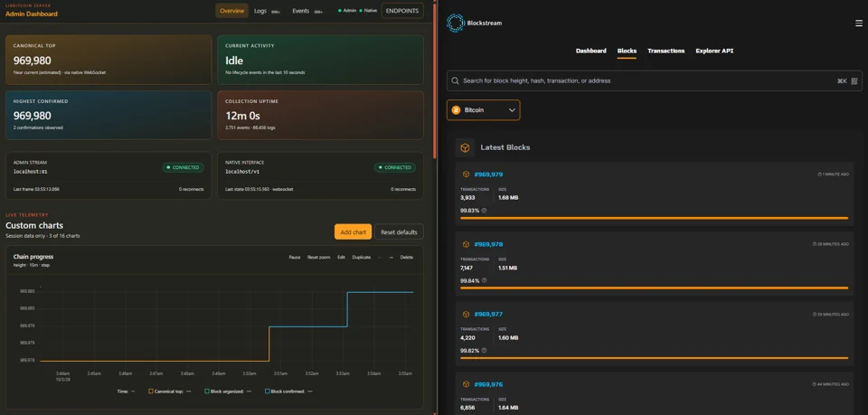This screenshot has width=868, height=415.
Task: Click the cube icon beside Latest Blocks
Action: 465,147
